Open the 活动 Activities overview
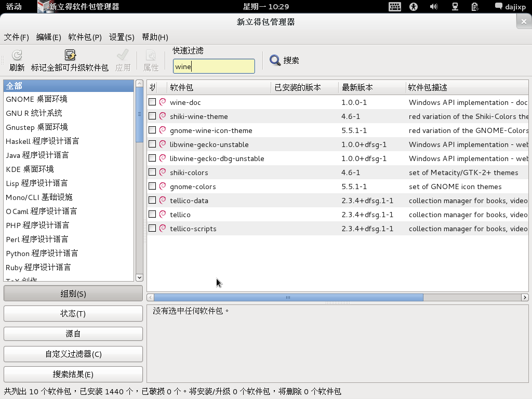This screenshot has height=399, width=532. click(14, 6)
